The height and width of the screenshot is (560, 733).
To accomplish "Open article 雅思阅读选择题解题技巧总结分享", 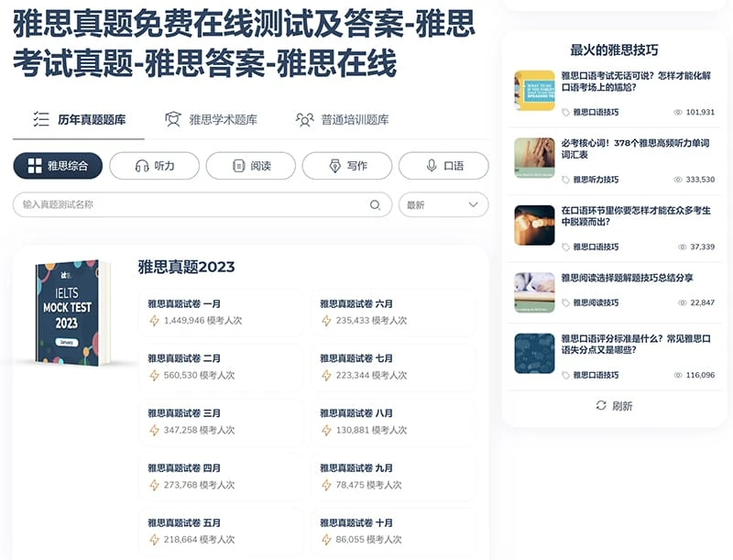I will click(627, 278).
